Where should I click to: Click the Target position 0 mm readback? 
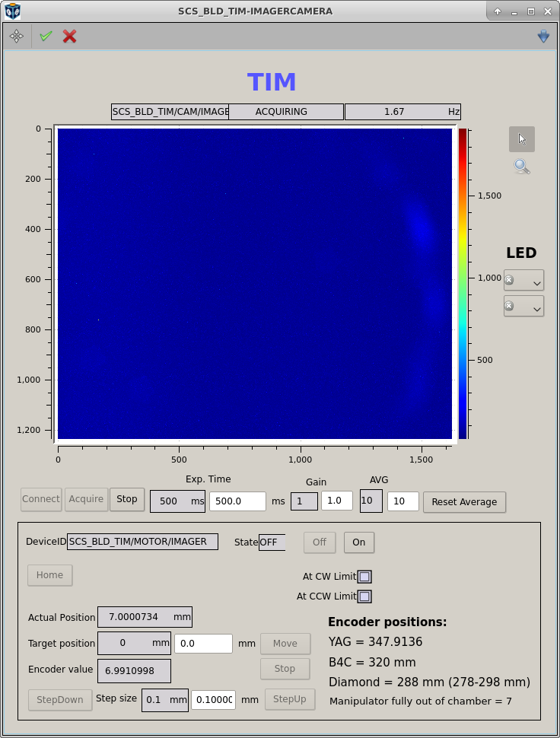(x=134, y=644)
